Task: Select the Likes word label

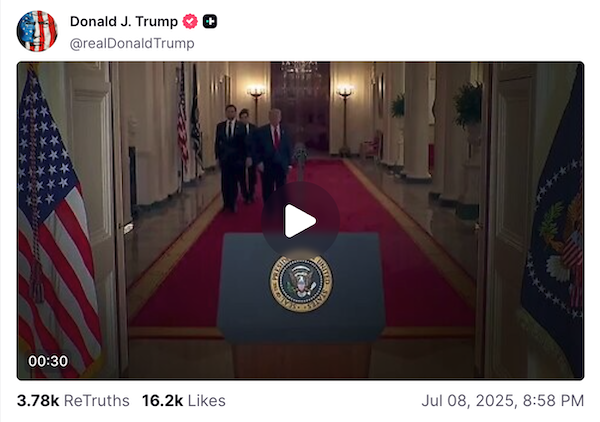Action: 207,401
